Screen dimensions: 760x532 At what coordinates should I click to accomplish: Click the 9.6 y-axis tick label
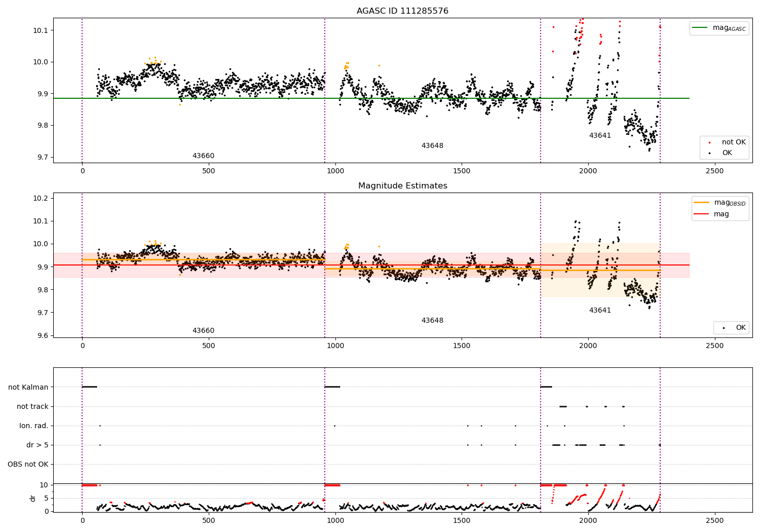coord(43,335)
